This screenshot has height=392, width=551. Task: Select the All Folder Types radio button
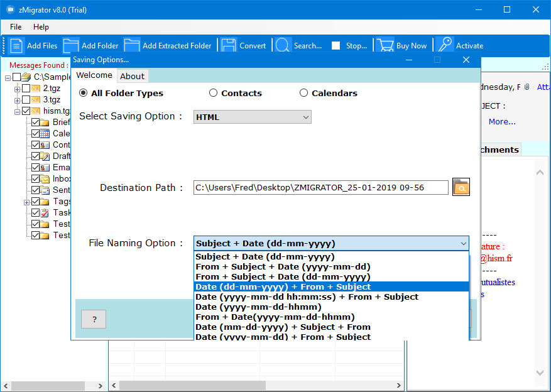point(83,93)
